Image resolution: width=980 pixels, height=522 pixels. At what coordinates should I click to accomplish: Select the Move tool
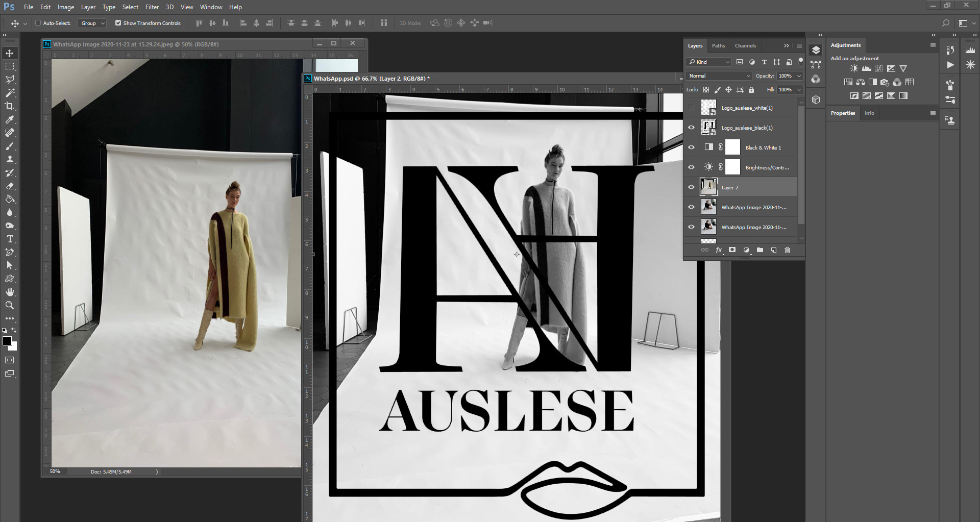10,53
